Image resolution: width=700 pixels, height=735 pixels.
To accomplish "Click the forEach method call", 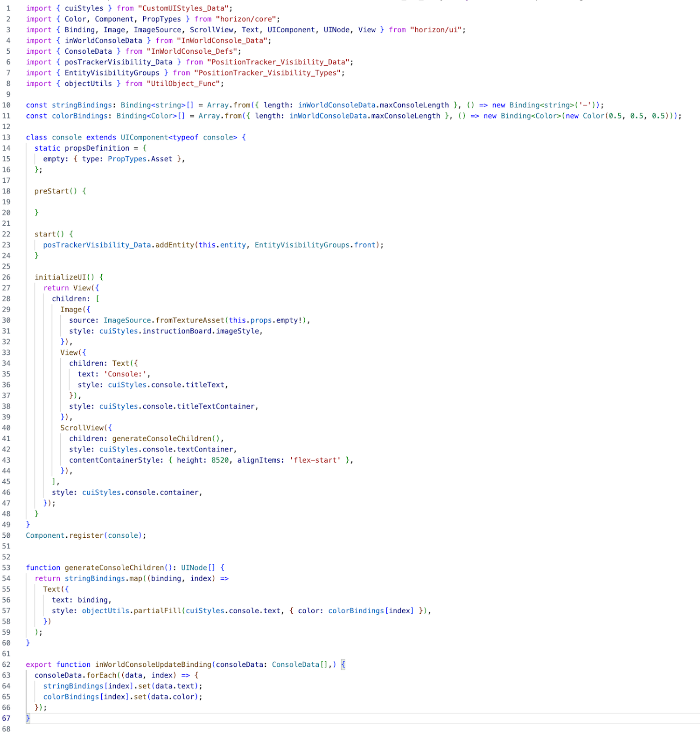I will [101, 675].
